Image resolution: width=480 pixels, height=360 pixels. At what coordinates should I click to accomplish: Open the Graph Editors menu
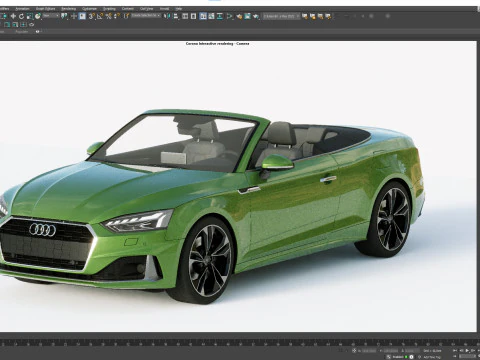click(45, 9)
